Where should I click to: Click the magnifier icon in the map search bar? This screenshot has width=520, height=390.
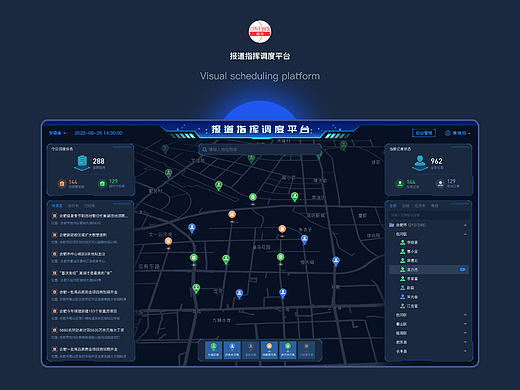click(204, 149)
